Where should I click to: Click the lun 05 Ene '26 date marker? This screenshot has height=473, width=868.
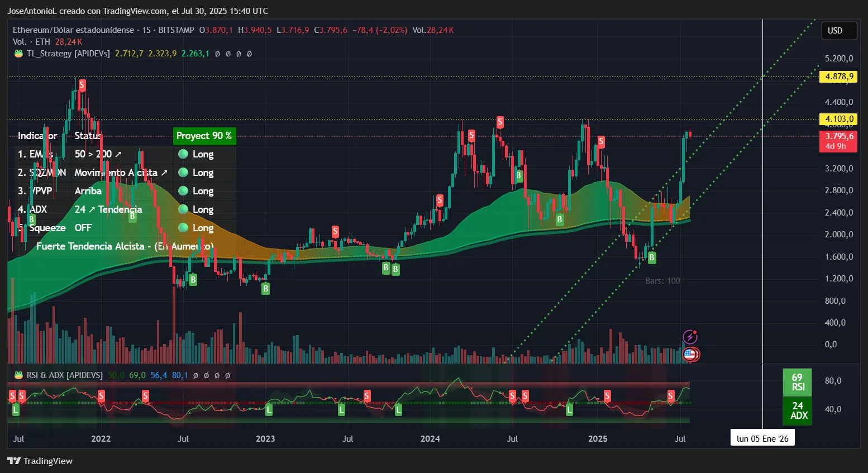tap(763, 437)
